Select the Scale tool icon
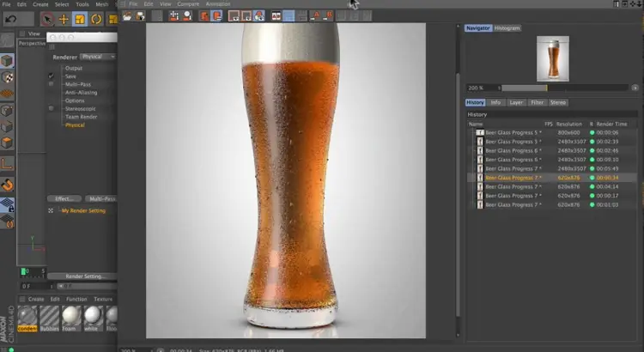The width and height of the screenshot is (644, 352). tap(80, 19)
